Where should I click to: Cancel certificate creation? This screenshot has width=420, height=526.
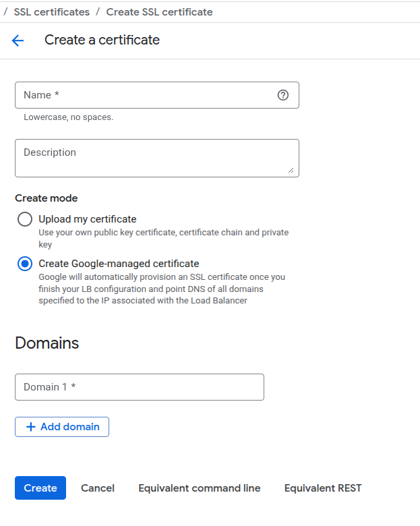(98, 488)
